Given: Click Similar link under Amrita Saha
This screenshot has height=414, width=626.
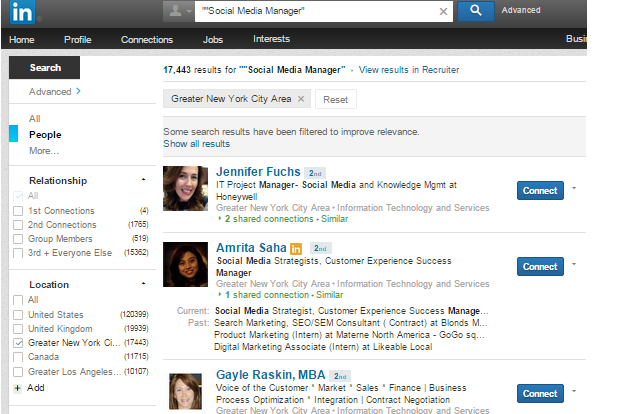Looking at the screenshot, I should [329, 295].
